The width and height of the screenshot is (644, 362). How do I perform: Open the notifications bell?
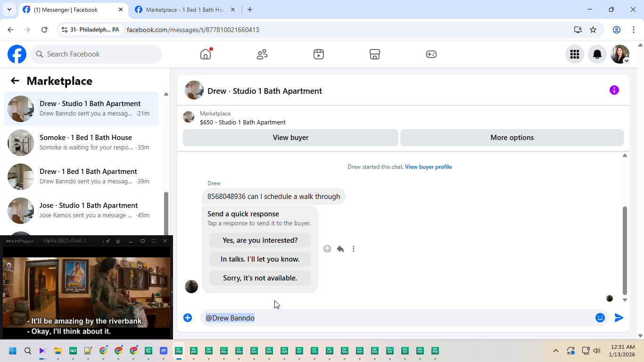(x=597, y=54)
